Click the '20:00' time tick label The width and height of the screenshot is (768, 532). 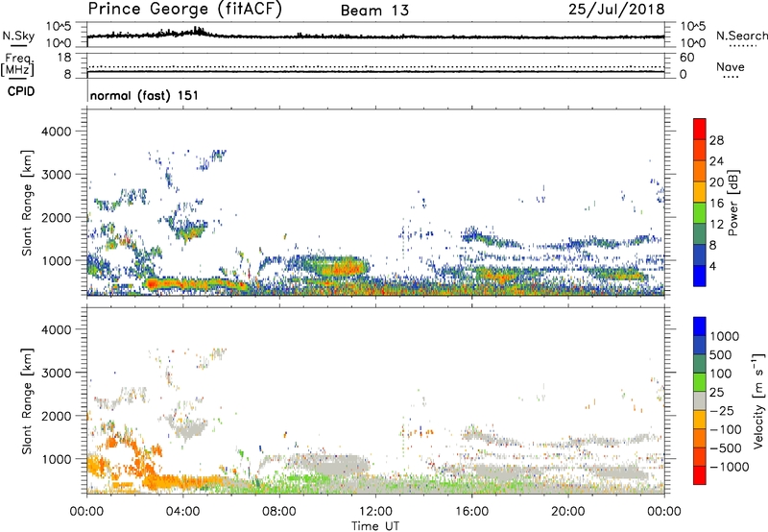point(567,512)
